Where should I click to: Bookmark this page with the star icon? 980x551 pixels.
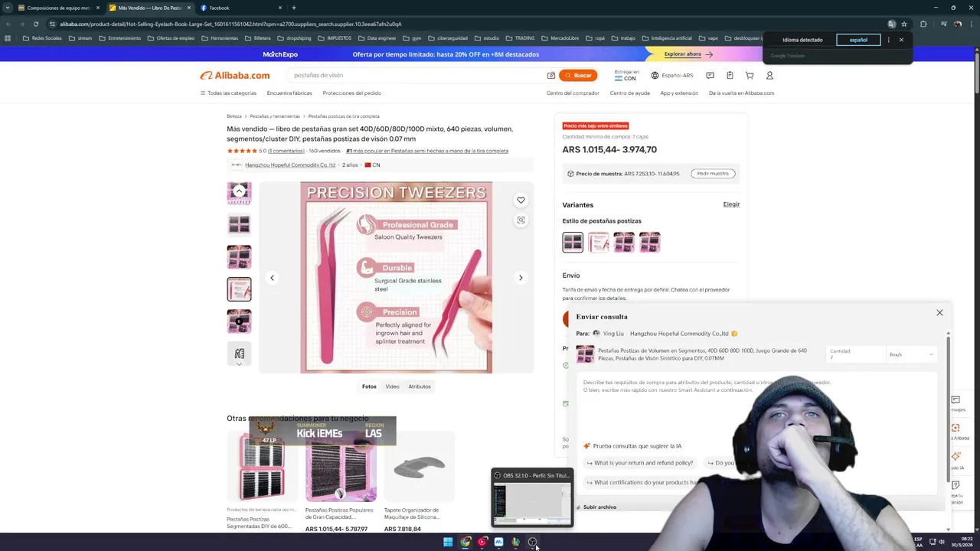[x=903, y=24]
